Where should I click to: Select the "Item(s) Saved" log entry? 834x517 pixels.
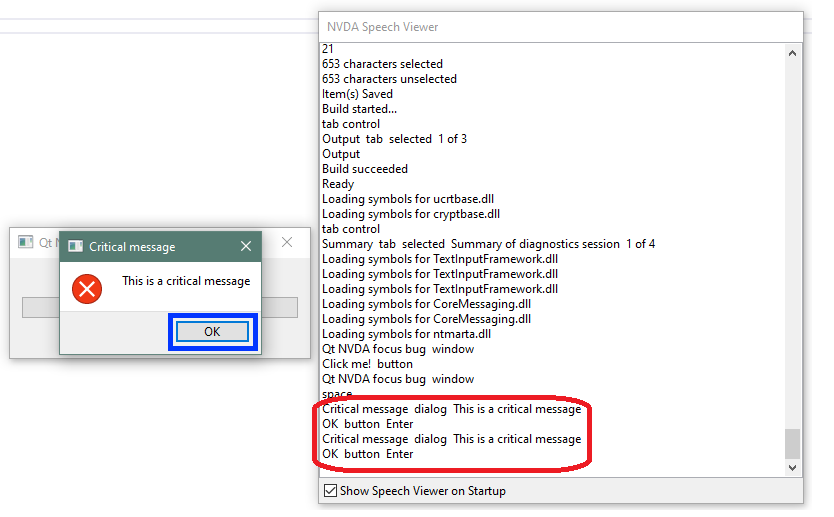pyautogui.click(x=357, y=94)
